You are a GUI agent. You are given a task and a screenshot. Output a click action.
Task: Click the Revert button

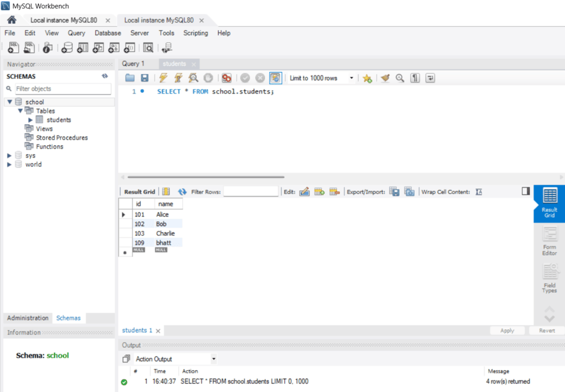(x=547, y=331)
